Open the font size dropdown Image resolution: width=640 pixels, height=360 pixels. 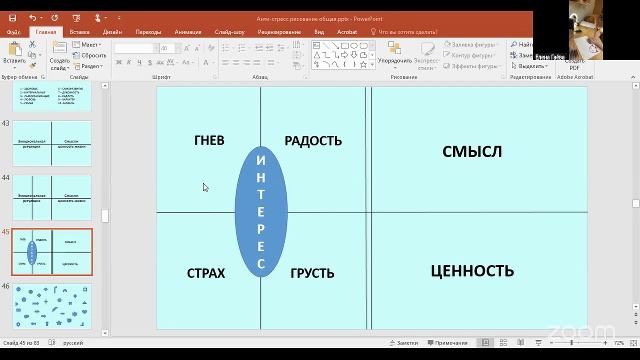coord(178,49)
